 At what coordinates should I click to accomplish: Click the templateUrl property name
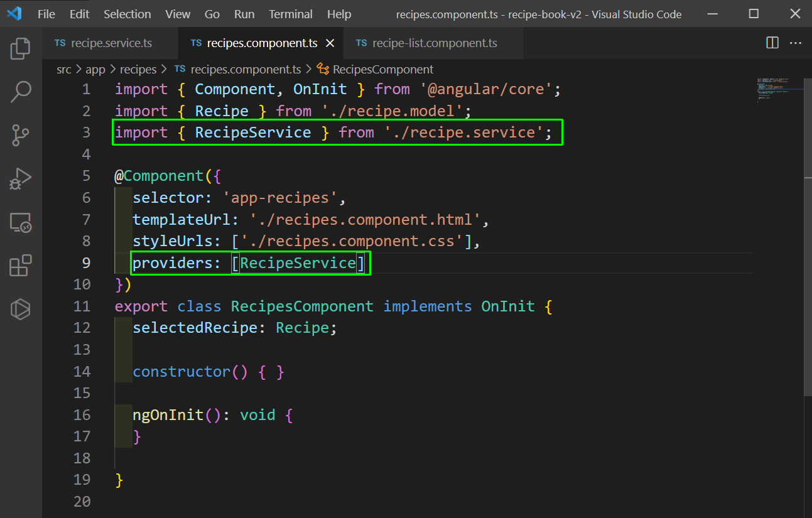point(181,220)
